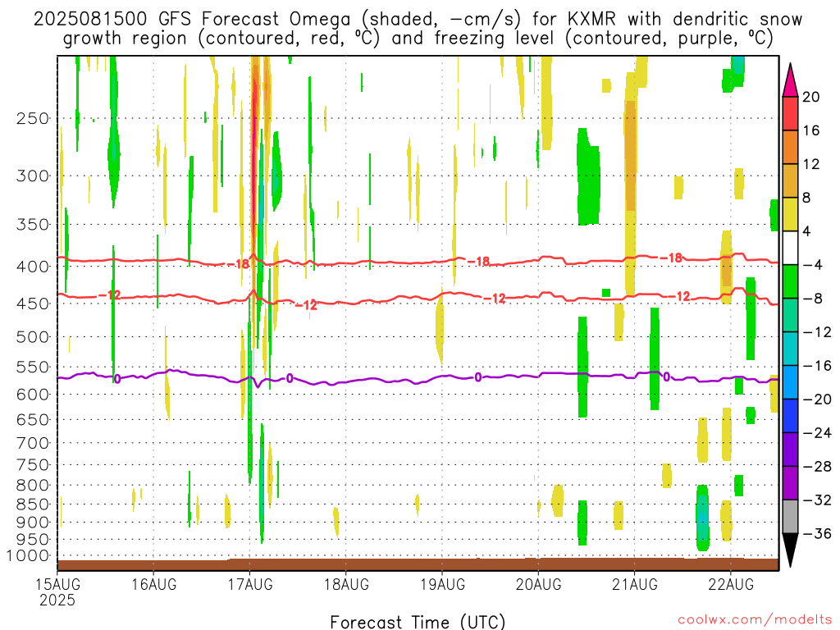Click the purple 0 freezing label near 21AUG
840x630 pixels.
pyautogui.click(x=666, y=377)
